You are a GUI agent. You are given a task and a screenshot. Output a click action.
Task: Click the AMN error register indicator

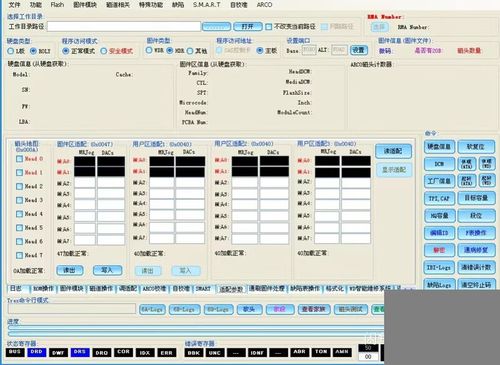pyautogui.click(x=342, y=352)
